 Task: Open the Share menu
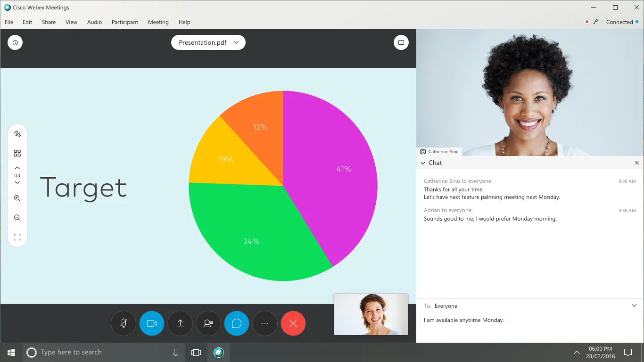click(x=49, y=22)
